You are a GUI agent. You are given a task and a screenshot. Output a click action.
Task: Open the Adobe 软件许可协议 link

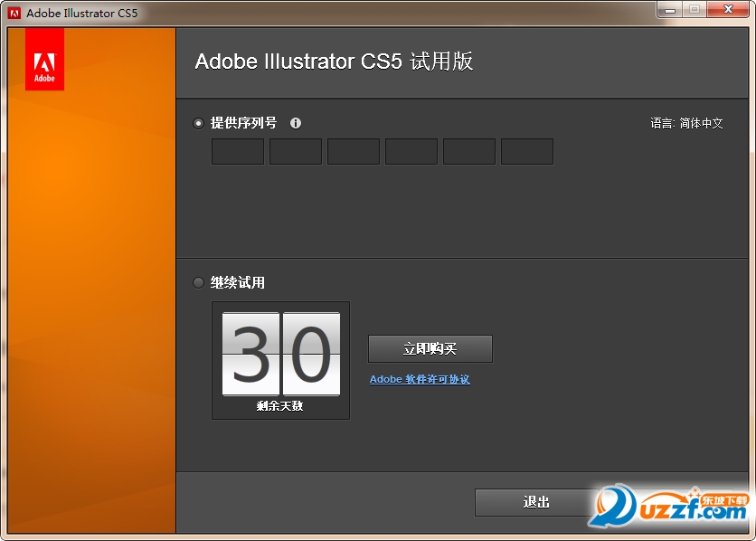[x=420, y=379]
